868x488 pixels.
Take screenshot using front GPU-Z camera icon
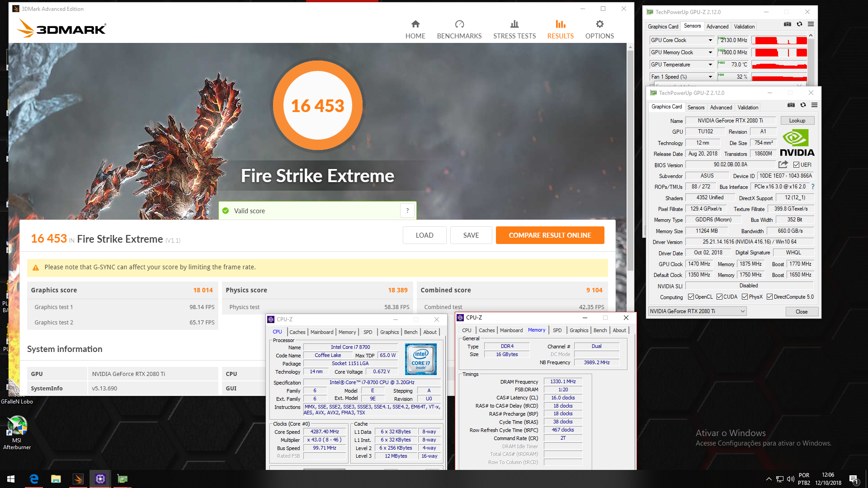pyautogui.click(x=791, y=105)
